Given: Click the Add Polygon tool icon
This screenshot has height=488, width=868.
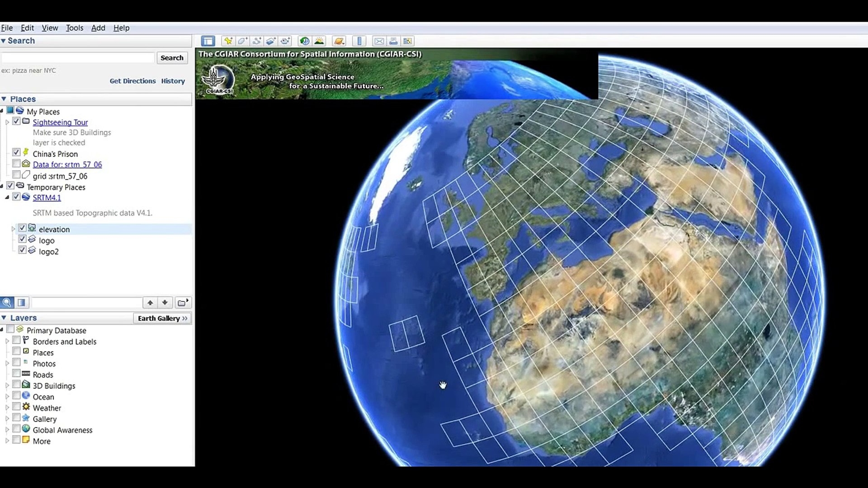Looking at the screenshot, I should point(242,41).
